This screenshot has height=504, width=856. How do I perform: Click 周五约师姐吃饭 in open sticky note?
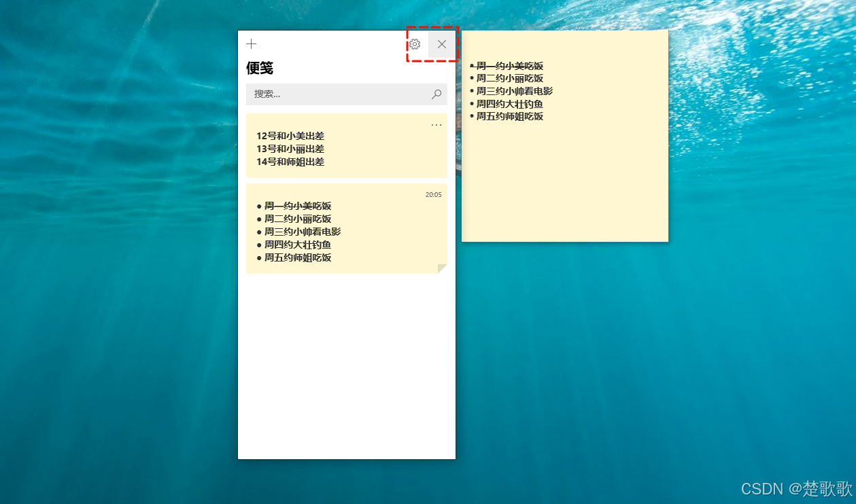510,116
